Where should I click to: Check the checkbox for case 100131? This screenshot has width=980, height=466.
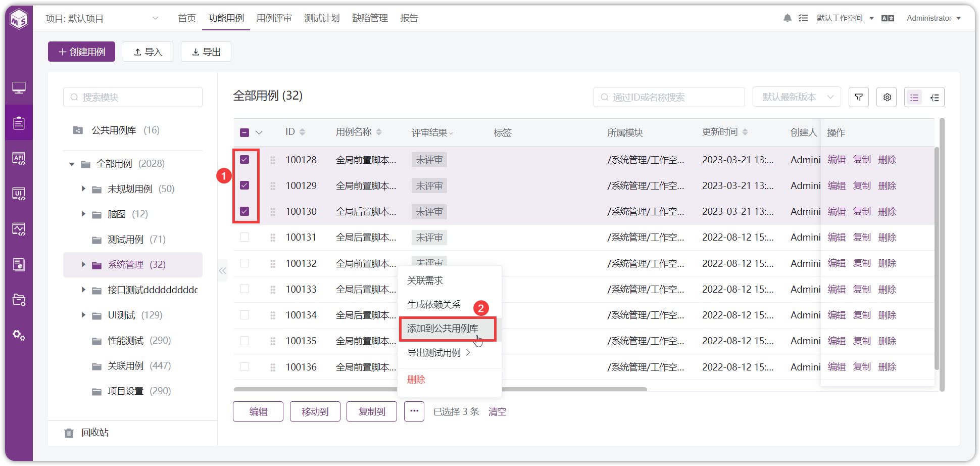click(244, 237)
